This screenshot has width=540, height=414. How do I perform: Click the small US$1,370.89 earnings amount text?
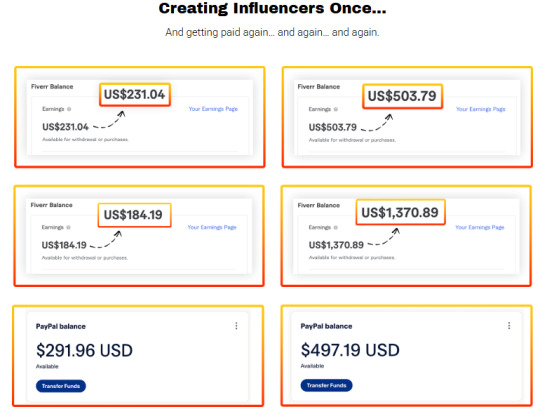coord(336,245)
